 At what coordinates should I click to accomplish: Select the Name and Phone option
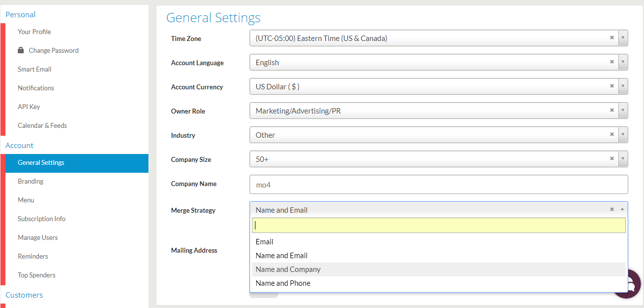(283, 283)
